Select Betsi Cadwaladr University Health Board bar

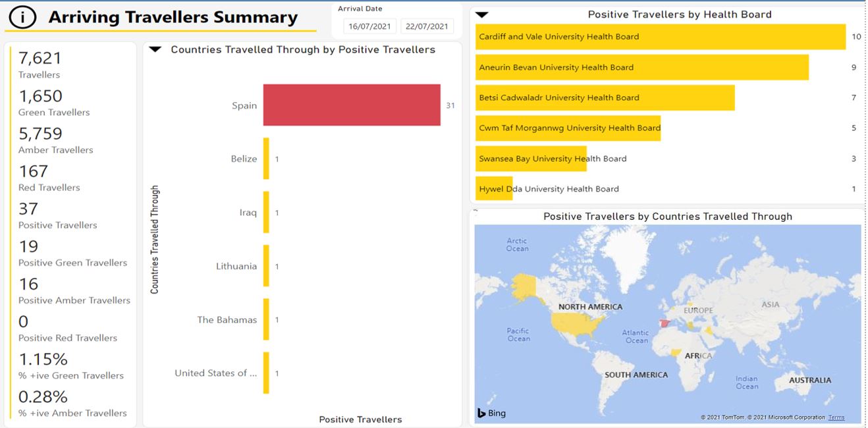point(605,97)
